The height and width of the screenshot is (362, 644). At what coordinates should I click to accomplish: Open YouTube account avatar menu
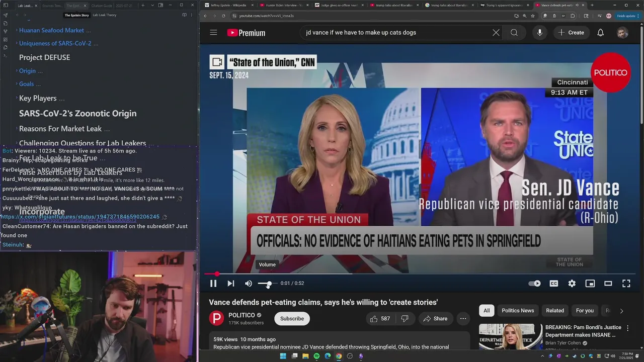[x=622, y=33]
